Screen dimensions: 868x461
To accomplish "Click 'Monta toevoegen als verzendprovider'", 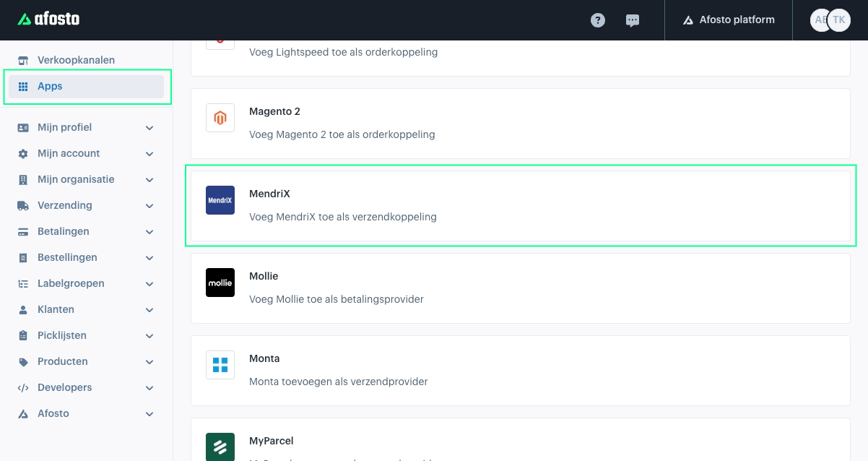I will tap(339, 382).
